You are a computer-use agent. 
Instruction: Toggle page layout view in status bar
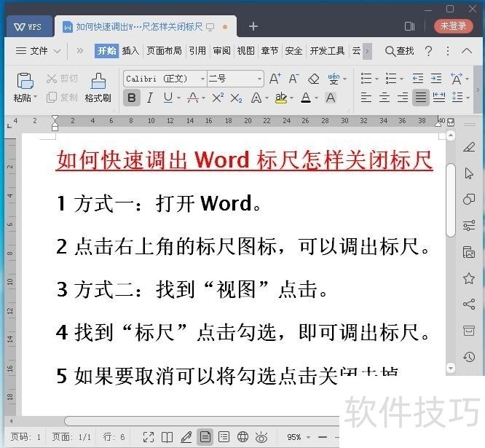tap(205, 437)
